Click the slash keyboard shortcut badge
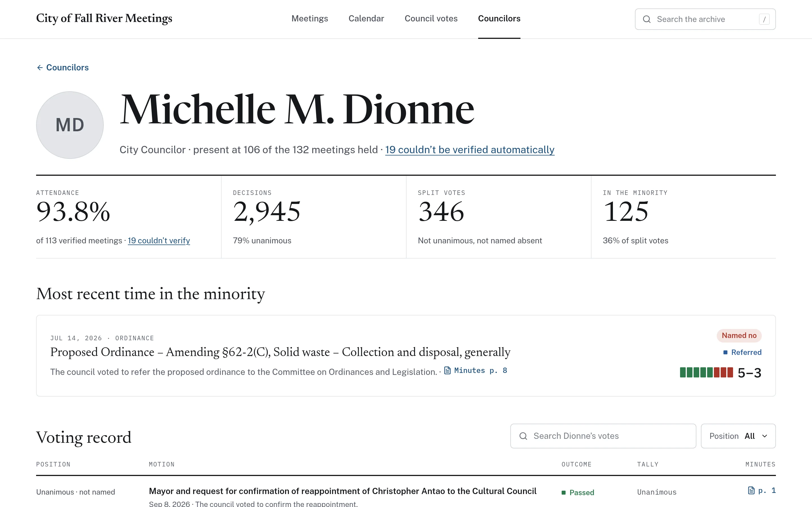812x507 pixels. click(764, 19)
